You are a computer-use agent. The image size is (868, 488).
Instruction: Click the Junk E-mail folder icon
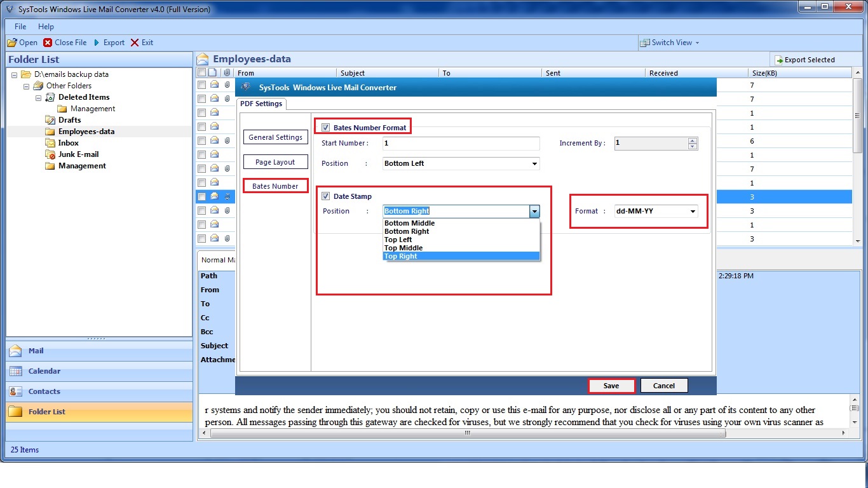(x=50, y=154)
